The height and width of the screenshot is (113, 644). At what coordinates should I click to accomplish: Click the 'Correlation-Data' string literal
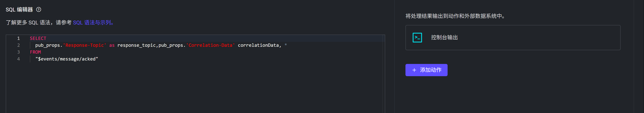pos(210,45)
